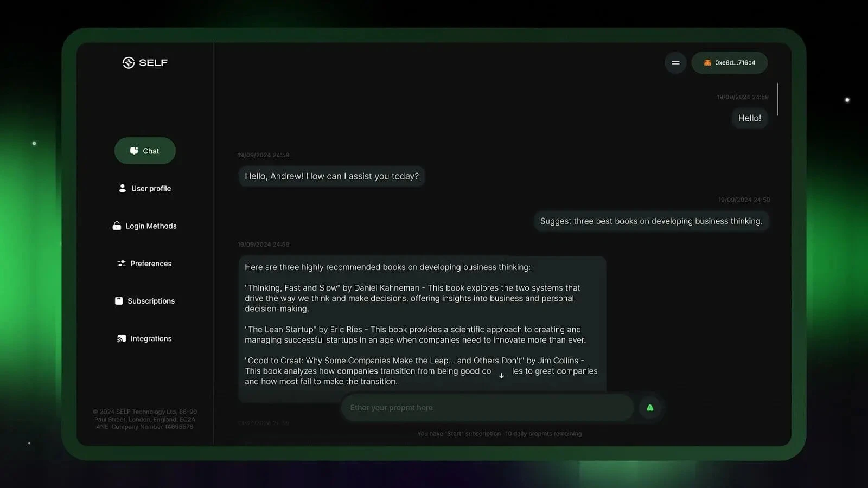Open the Subscriptions menu item
The width and height of the screenshot is (868, 488).
[x=145, y=301]
